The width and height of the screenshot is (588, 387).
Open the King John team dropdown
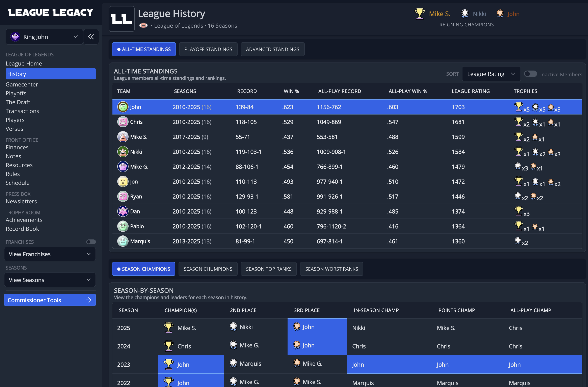[44, 37]
